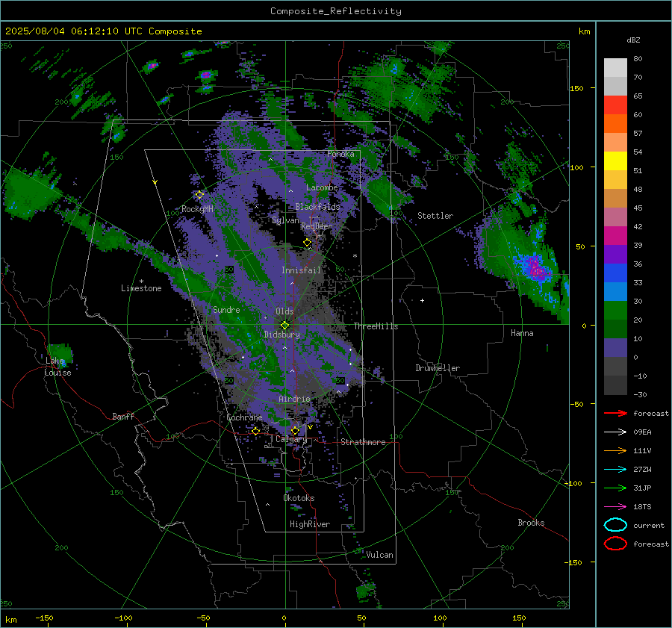
Task: Click the yellow diamond marker above Calgary
Action: click(295, 430)
